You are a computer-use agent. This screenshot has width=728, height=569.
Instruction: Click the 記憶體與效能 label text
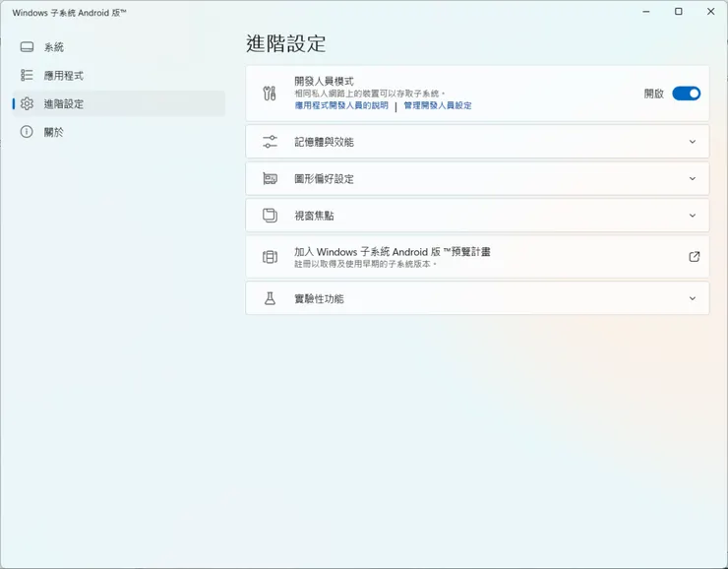(x=324, y=142)
